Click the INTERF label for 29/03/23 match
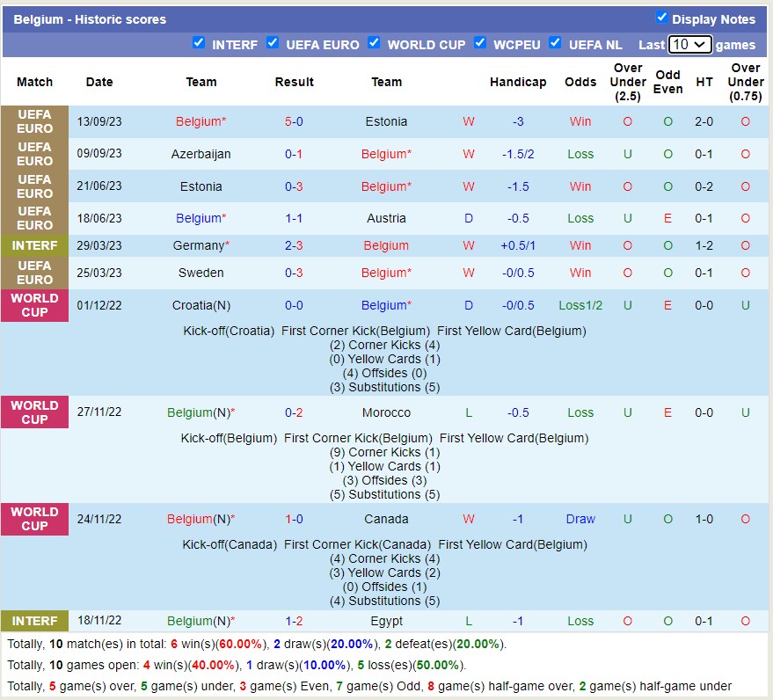The width and height of the screenshot is (773, 700). pyautogui.click(x=35, y=245)
